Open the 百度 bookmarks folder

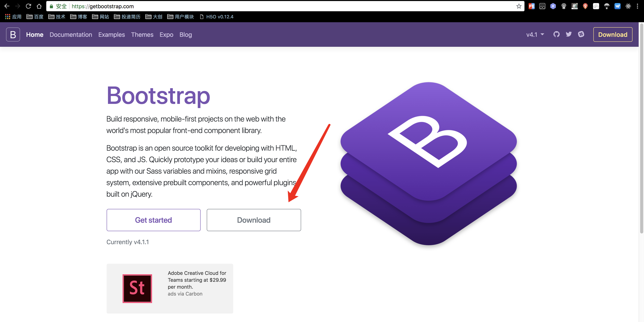click(35, 17)
